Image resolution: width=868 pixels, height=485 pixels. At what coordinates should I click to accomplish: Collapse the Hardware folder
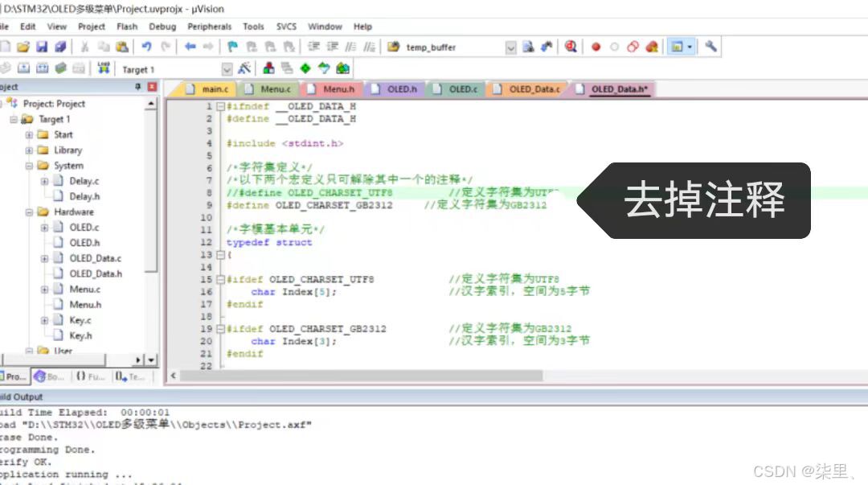click(29, 212)
